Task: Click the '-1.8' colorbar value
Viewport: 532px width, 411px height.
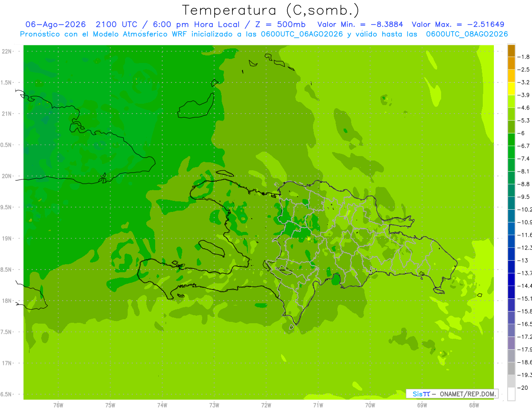Action: 524,57
